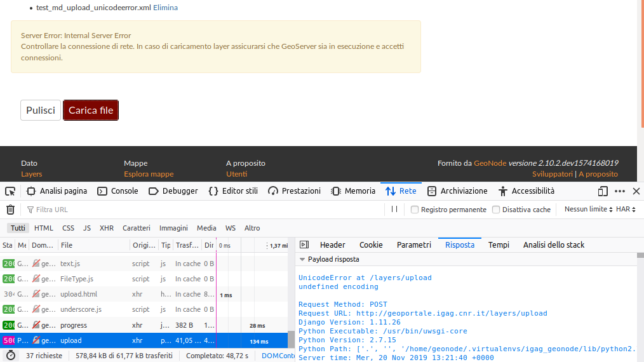Screen dimensions: 644x362
Task: Click the Pulisci button
Action: 41,110
